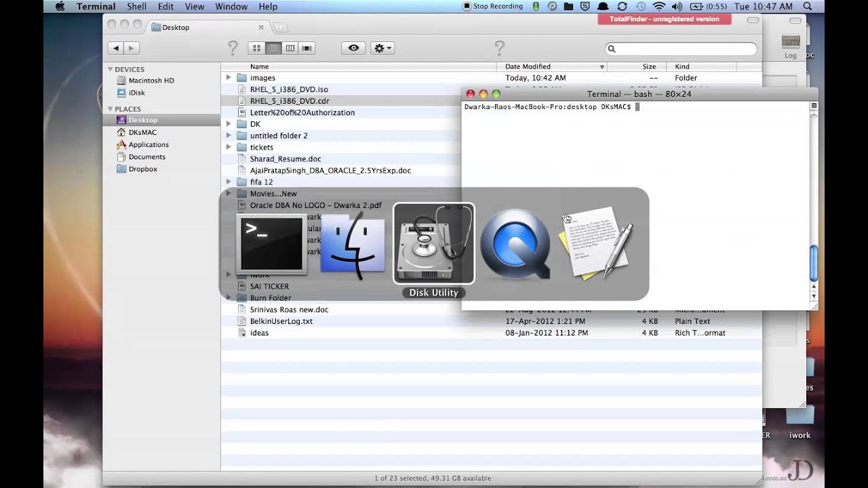Select the Desktop tab in Finder
This screenshot has width=868, height=488.
tap(208, 27)
